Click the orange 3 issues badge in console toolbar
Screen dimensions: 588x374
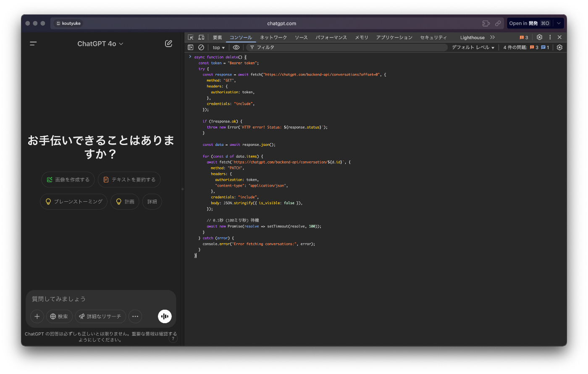(x=534, y=47)
